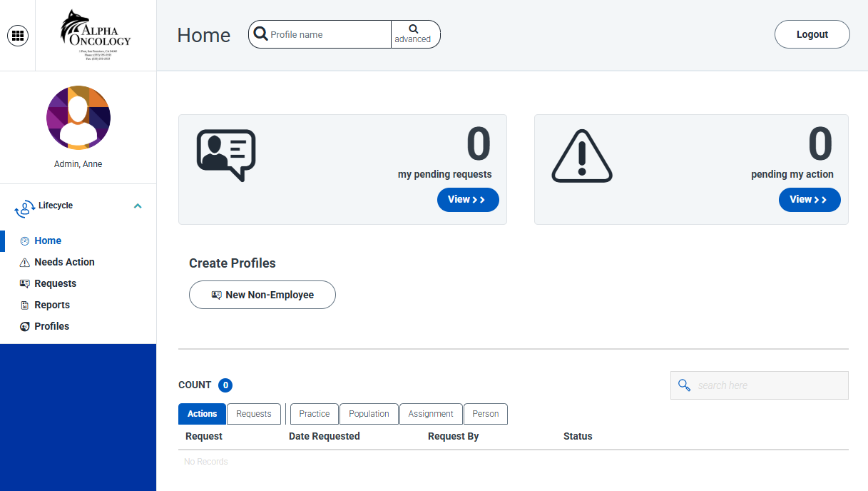Switch to the Person tab
The width and height of the screenshot is (868, 491).
486,414
